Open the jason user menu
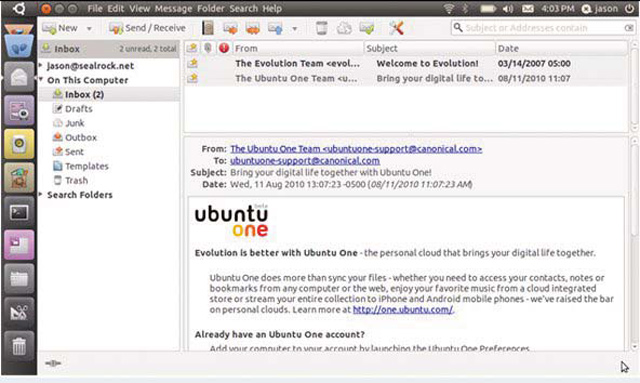The height and width of the screenshot is (383, 640). click(x=599, y=8)
